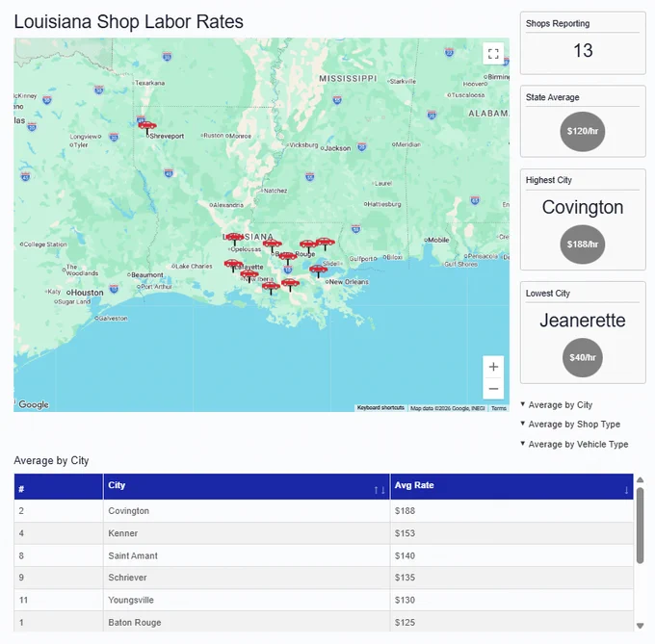The width and height of the screenshot is (655, 644).
Task: Expand the Average by Shop Type section
Action: click(x=570, y=425)
